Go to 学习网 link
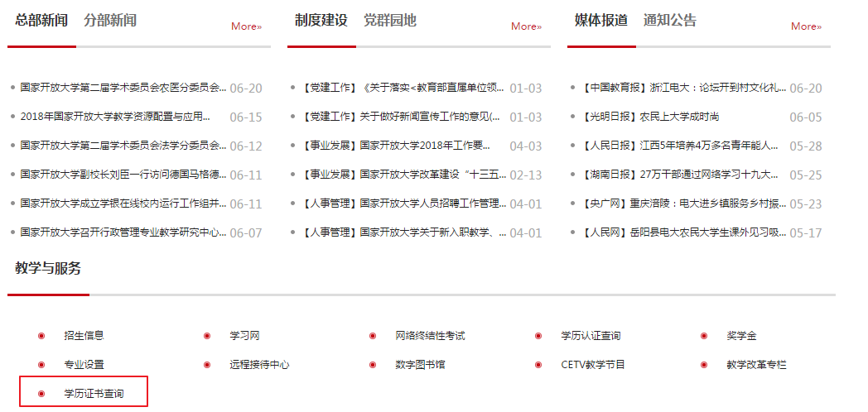This screenshot has height=412, width=868. [244, 336]
